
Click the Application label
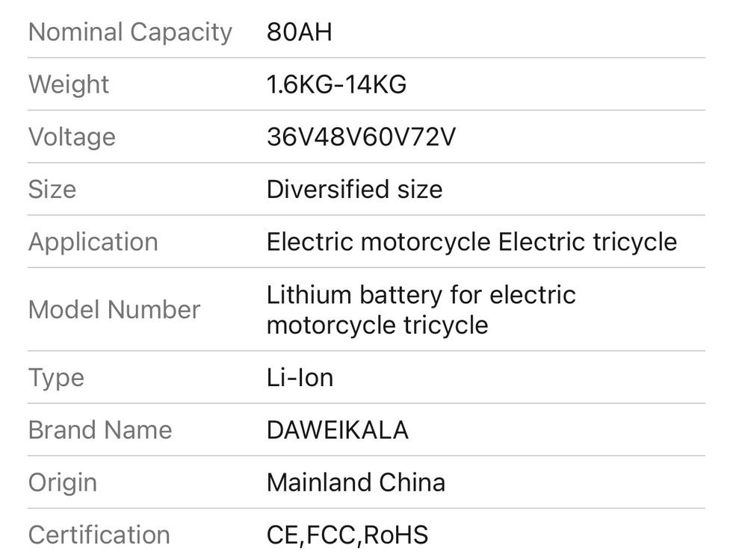click(x=93, y=242)
